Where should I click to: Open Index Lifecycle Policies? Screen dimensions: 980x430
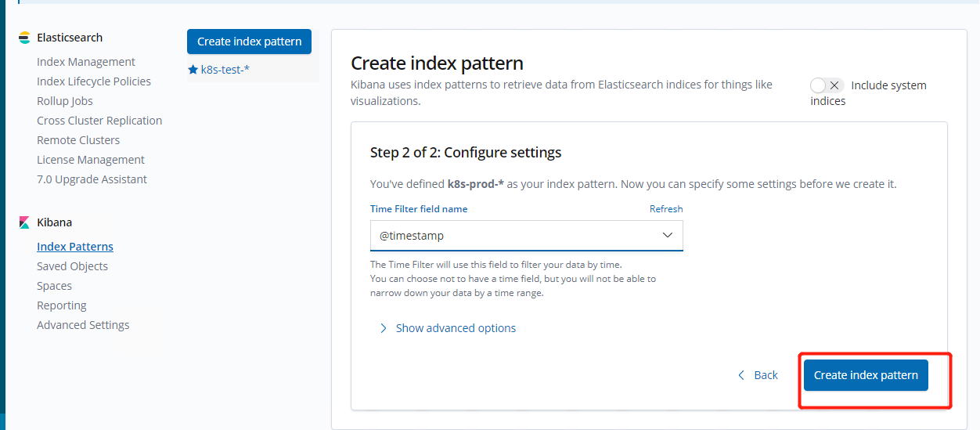(94, 81)
